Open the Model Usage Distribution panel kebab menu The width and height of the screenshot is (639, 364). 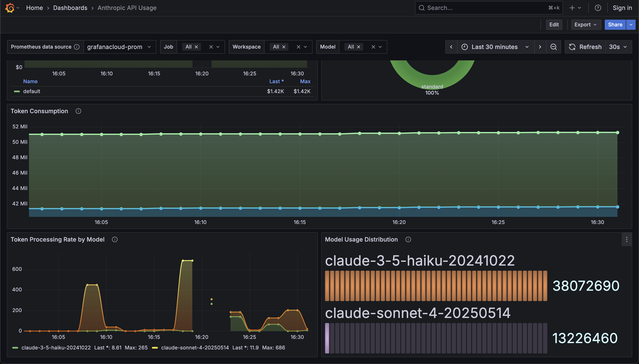[x=627, y=239]
